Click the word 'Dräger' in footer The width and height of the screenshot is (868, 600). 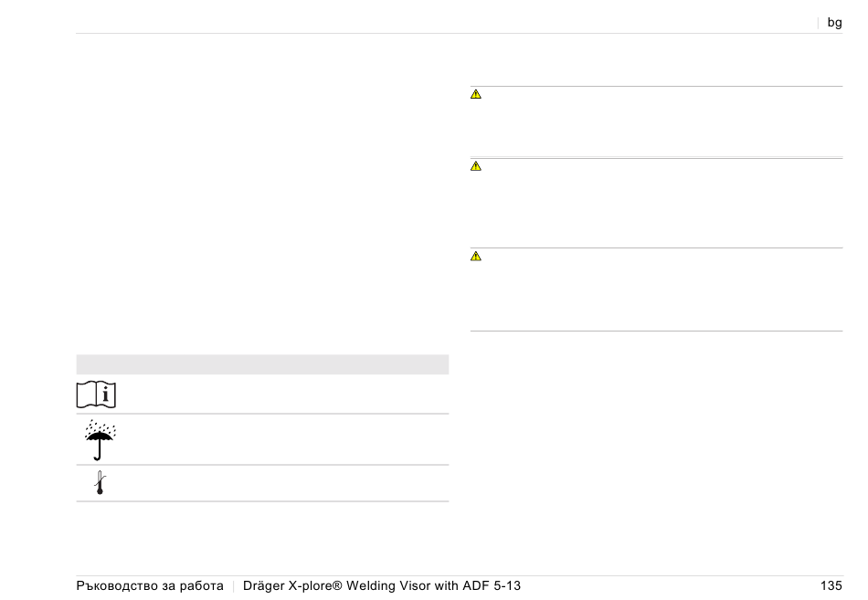coord(263,585)
